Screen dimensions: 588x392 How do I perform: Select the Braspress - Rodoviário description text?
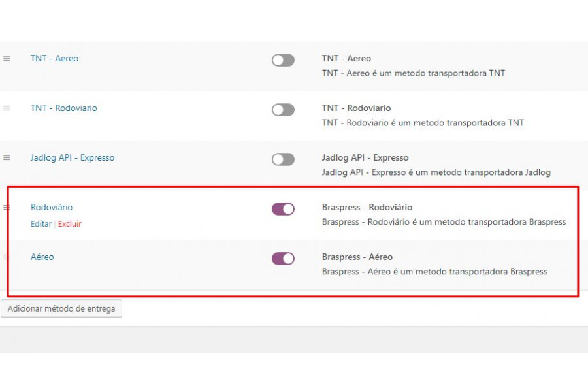point(444,222)
